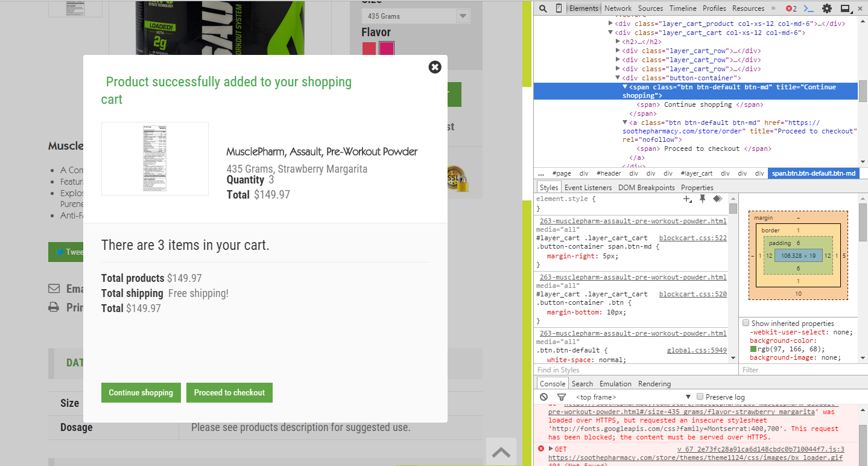Collapse the button-container div node
Screen dimensions: 868x466
point(618,78)
